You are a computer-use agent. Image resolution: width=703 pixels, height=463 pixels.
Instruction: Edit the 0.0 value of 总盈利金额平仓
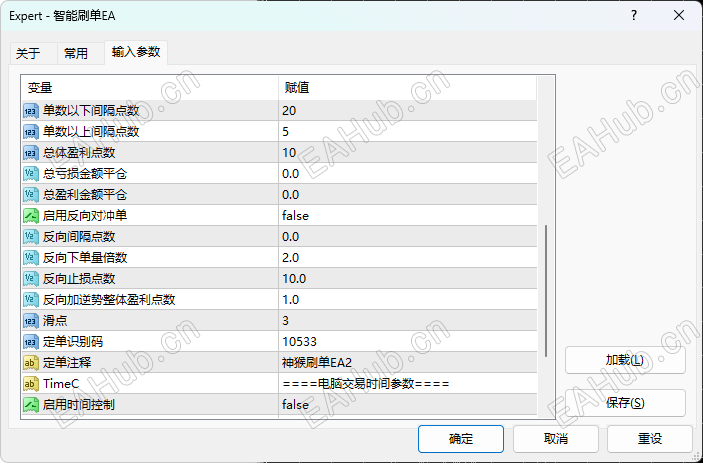point(408,195)
